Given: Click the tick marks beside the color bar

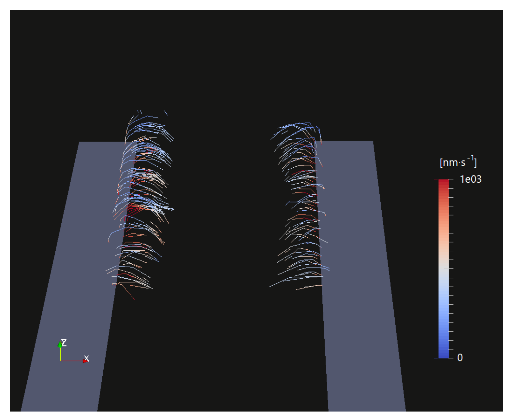Looking at the screenshot, I should pos(451,269).
